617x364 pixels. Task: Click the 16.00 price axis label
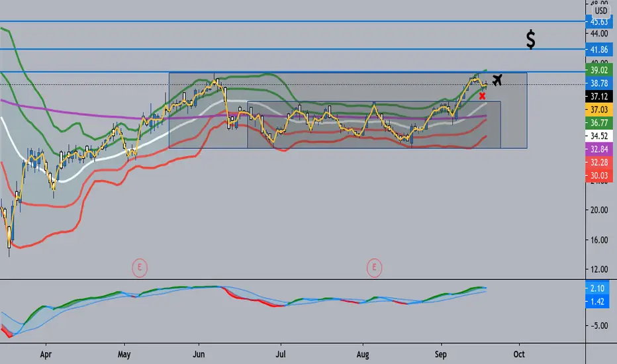coord(599,240)
